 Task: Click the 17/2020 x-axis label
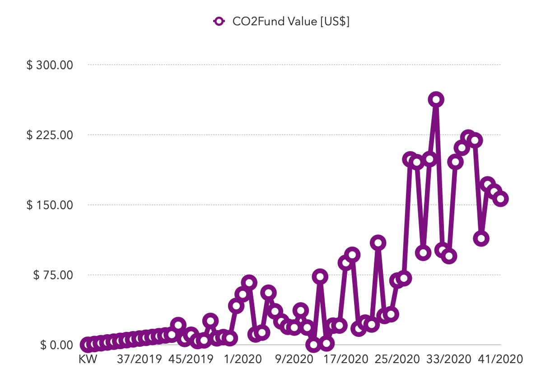click(x=345, y=359)
